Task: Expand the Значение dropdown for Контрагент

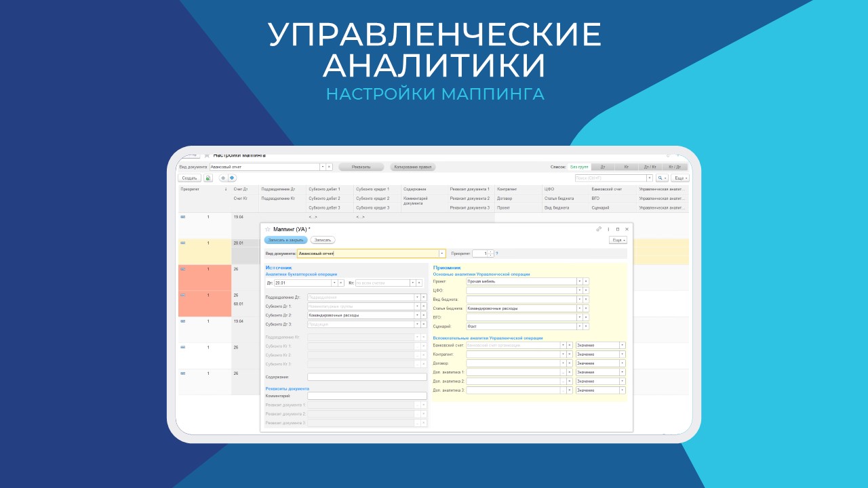Action: point(622,354)
